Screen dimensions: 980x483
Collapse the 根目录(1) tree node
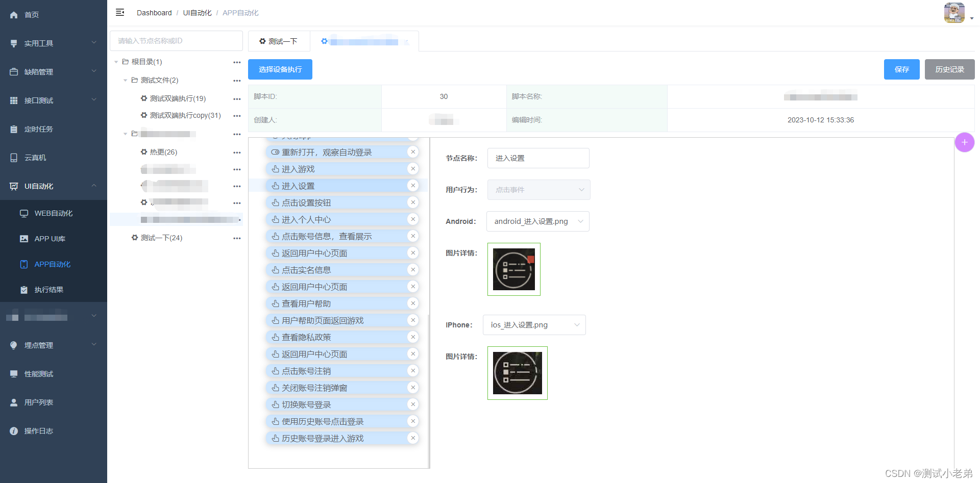click(116, 61)
